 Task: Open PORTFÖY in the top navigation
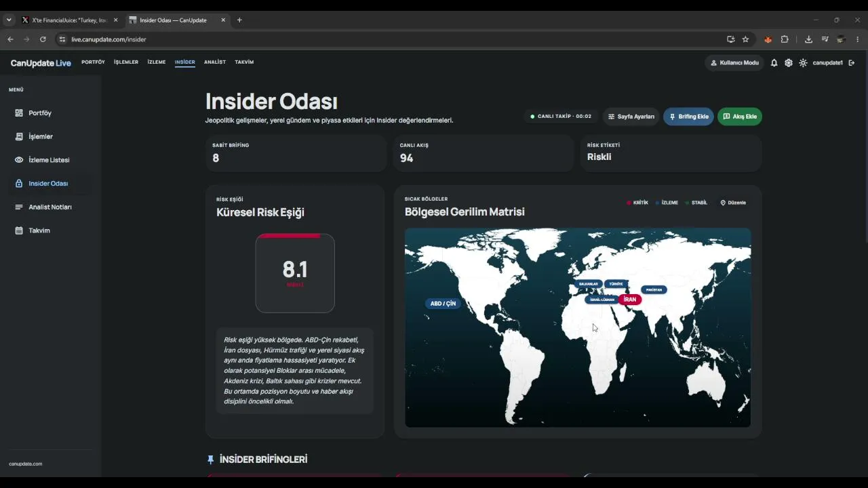coord(93,62)
